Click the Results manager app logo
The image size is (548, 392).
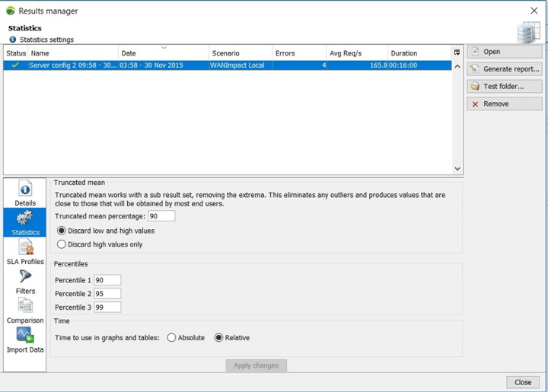[x=11, y=11]
